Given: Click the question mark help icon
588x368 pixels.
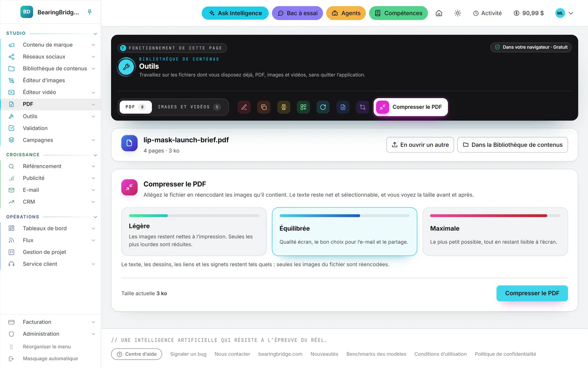Looking at the screenshot, I should [123, 48].
